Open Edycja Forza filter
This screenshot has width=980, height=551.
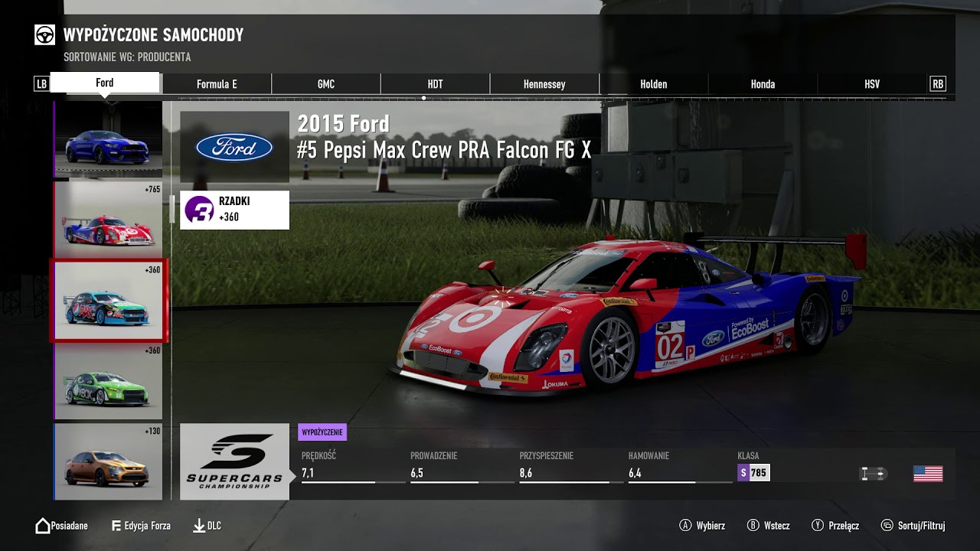tap(147, 526)
